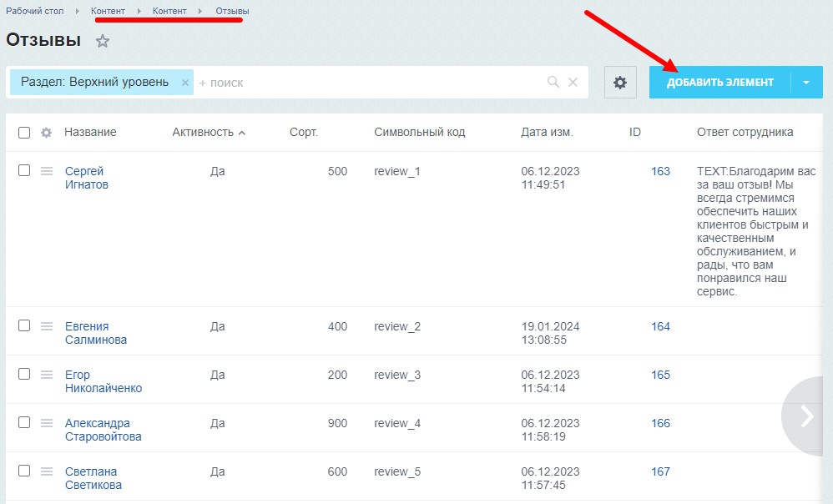Select checkbox for Егор Николайченко row
Viewport: 833px width, 504px height.
(24, 374)
